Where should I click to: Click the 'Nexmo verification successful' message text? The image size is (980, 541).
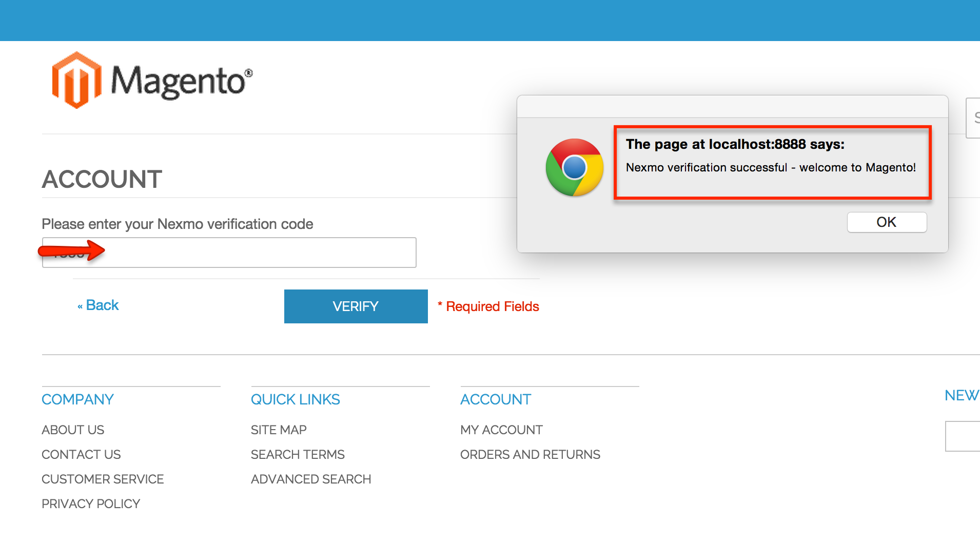click(x=771, y=167)
